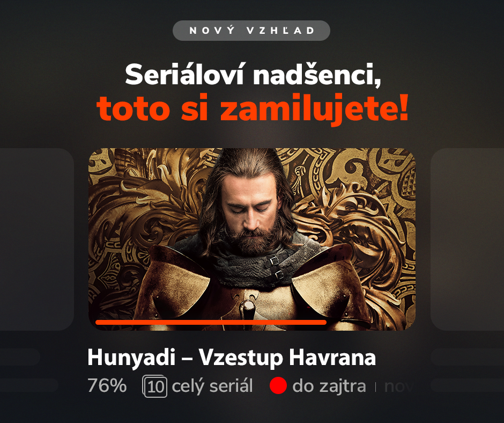Click the 10 episodes box icon
This screenshot has height=423, width=504.
(x=154, y=386)
